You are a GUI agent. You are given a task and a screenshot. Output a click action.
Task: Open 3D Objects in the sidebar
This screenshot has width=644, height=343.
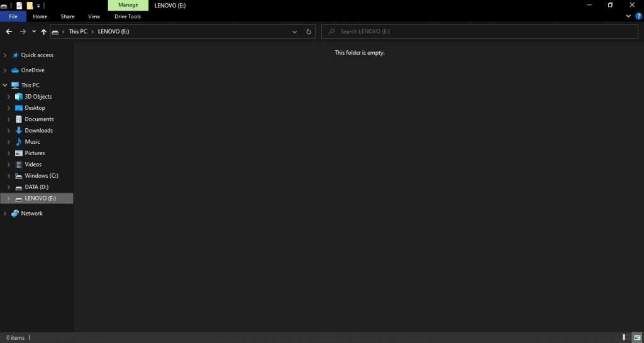click(38, 96)
